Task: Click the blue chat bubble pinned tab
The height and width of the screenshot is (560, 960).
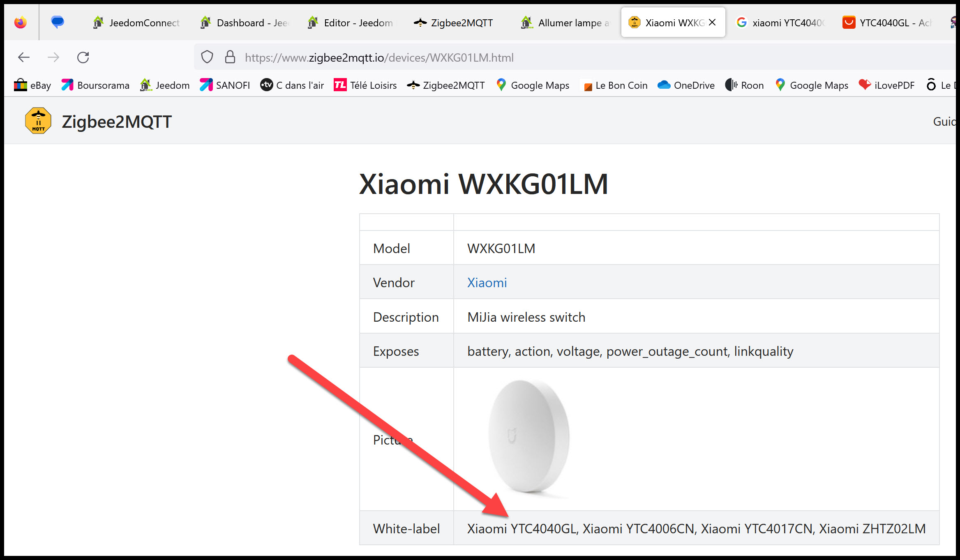Action: click(58, 22)
